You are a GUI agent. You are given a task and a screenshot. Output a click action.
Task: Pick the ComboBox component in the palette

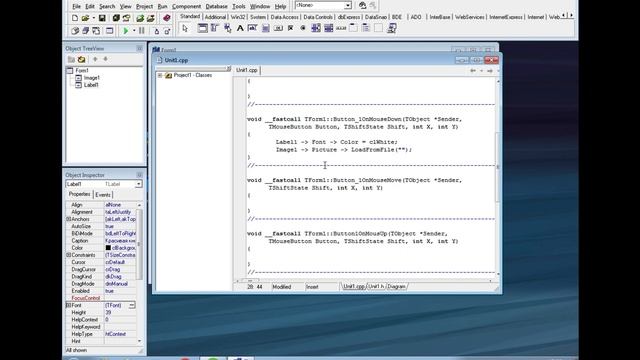pyautogui.click(x=328, y=28)
